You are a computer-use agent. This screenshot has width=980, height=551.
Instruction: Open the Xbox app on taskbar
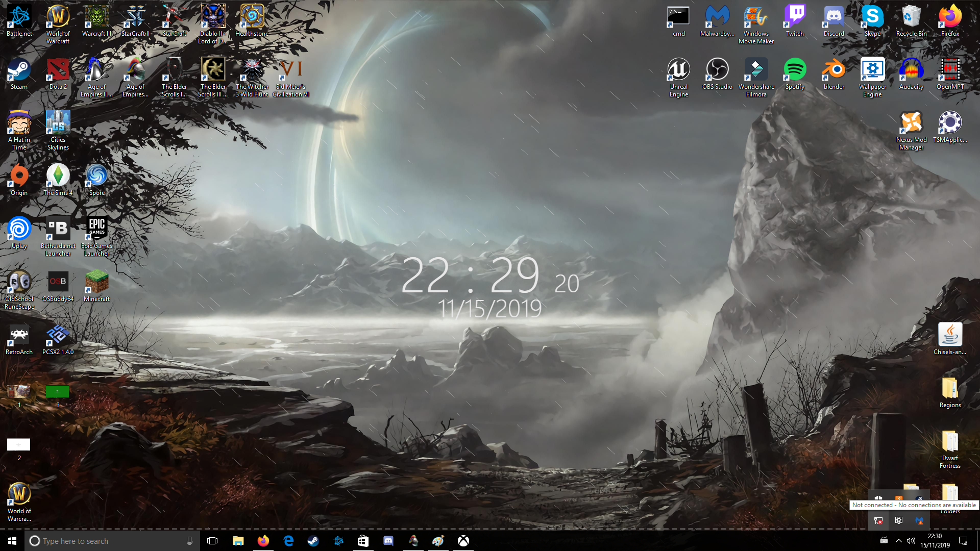point(463,541)
